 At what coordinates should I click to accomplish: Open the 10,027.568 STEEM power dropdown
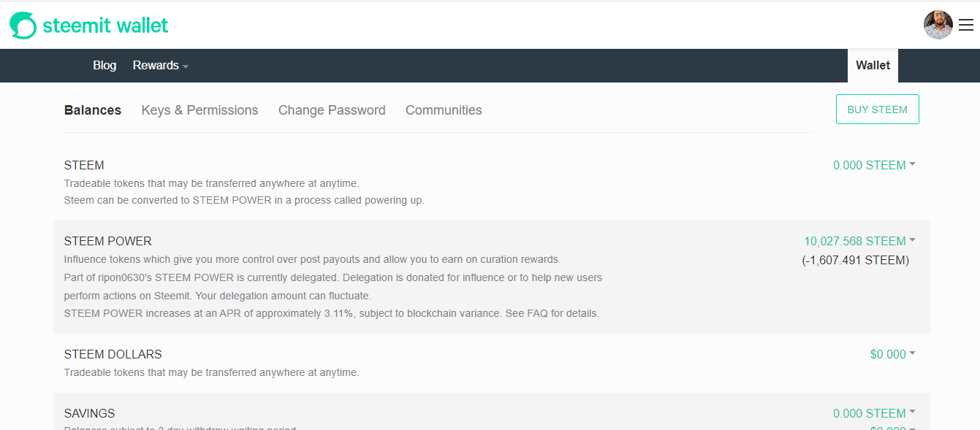(x=859, y=241)
